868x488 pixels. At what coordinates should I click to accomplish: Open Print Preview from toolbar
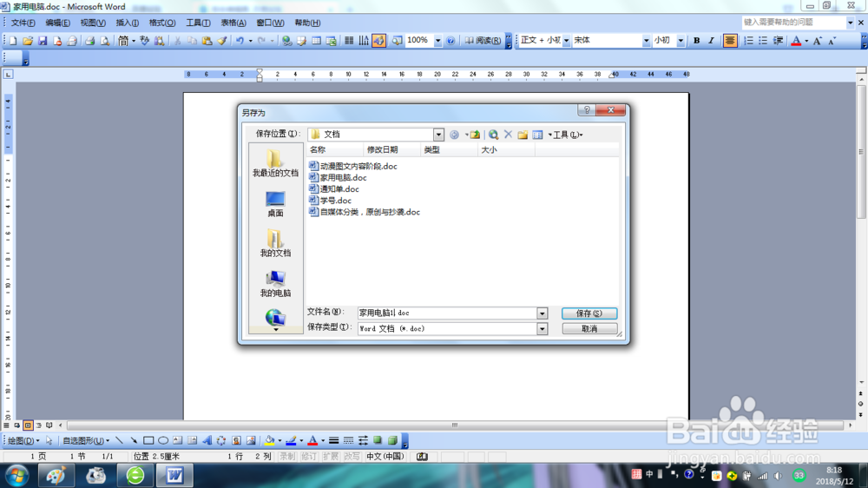105,41
